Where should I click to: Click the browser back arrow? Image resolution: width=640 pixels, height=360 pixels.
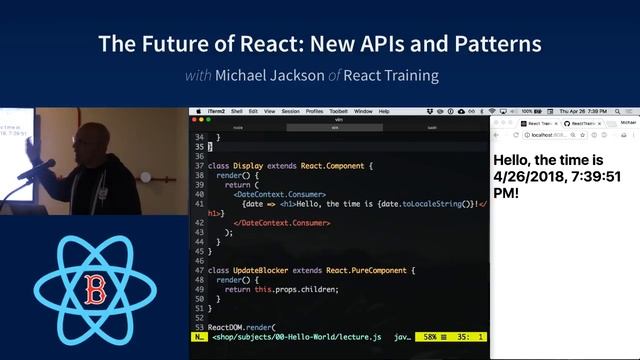point(497,135)
